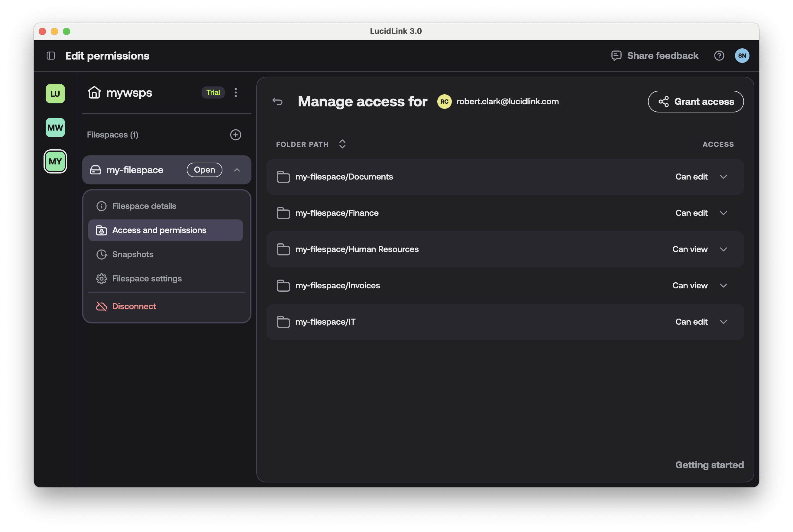Select the my-filespace/Invoices row text
Image resolution: width=793 pixels, height=532 pixels.
pos(338,286)
